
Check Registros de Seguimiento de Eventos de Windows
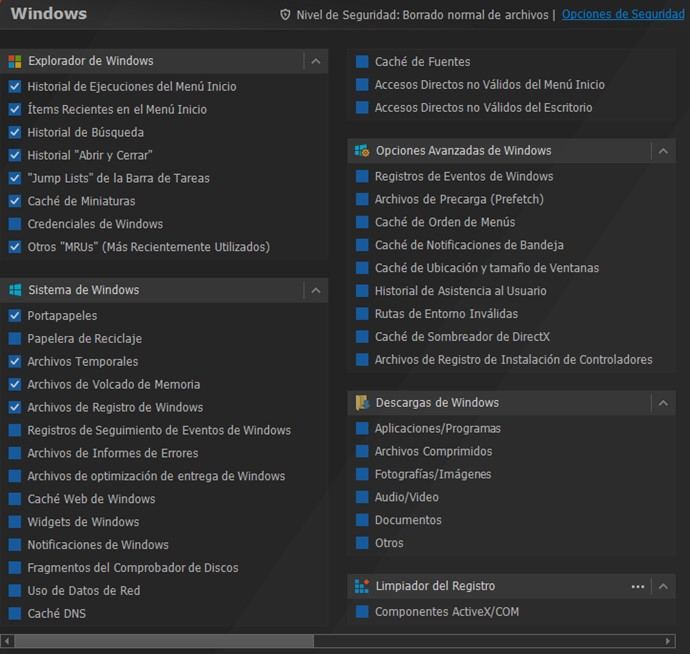(x=15, y=430)
